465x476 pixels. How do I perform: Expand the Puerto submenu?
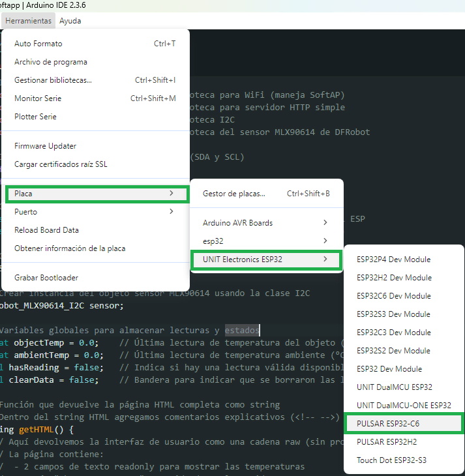(x=95, y=212)
